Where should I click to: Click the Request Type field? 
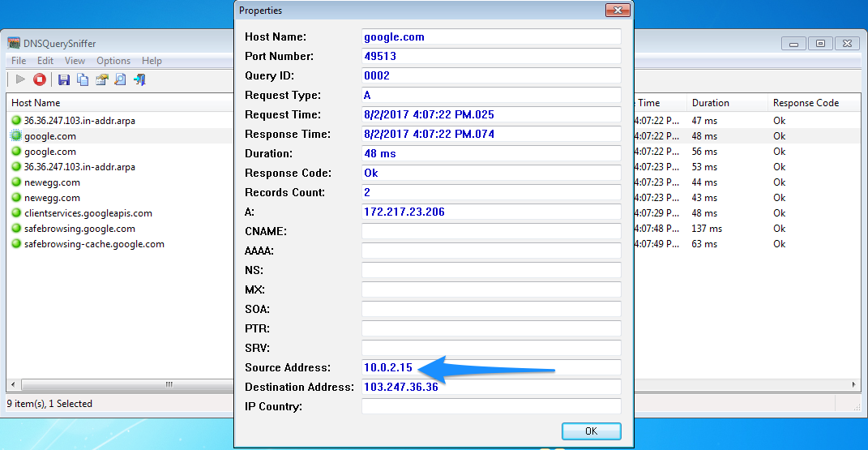point(491,95)
